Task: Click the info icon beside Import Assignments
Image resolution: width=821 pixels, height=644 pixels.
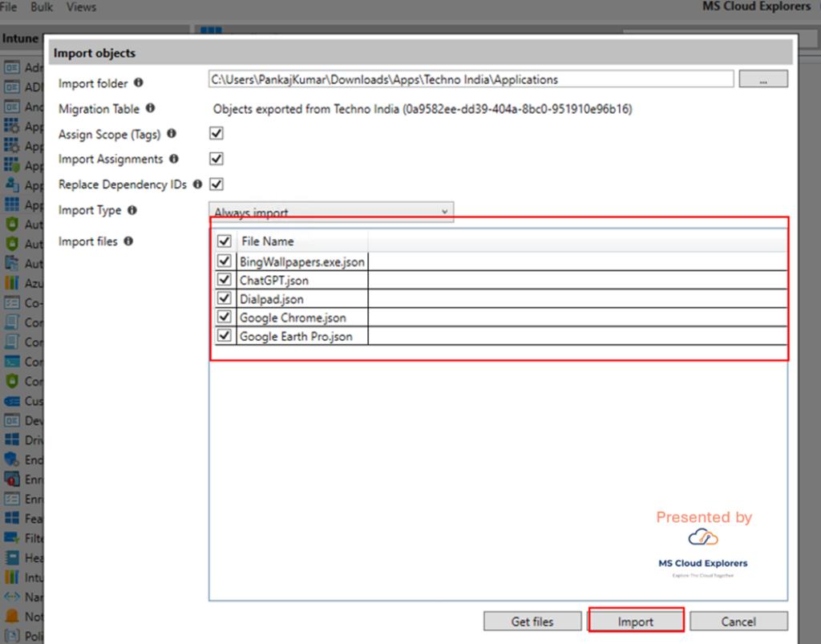Action: pos(174,159)
